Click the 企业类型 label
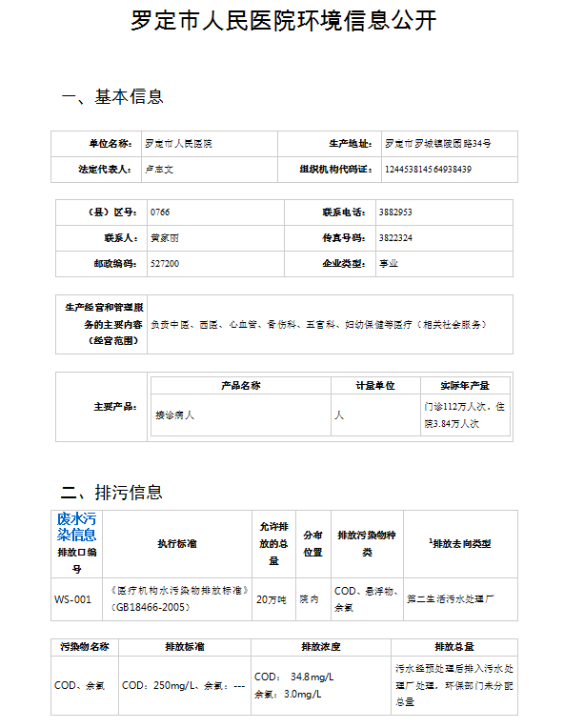564x728 pixels. click(344, 264)
